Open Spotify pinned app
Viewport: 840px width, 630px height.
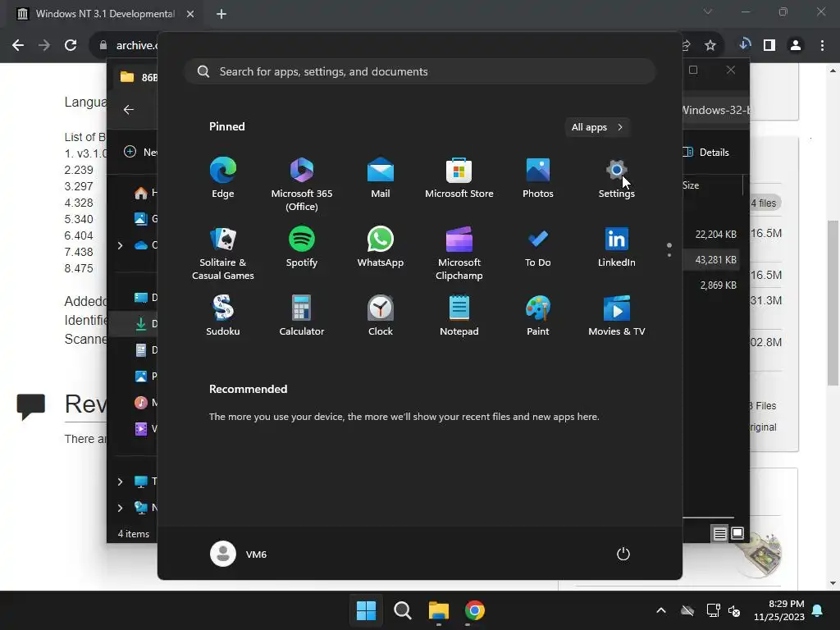[302, 247]
